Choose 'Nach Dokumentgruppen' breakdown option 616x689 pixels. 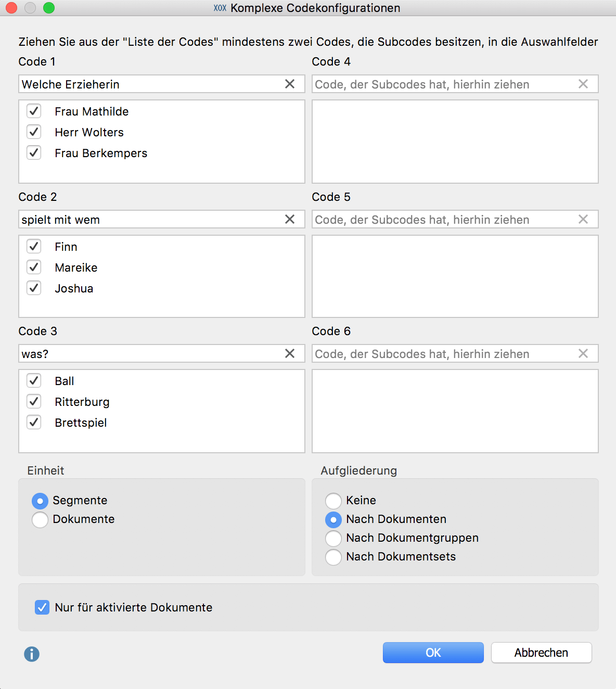[333, 538]
